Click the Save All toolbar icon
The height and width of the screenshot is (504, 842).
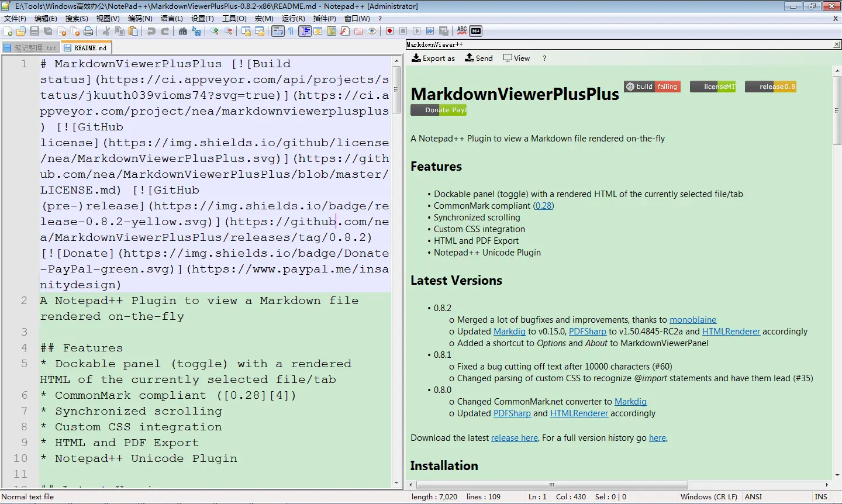[x=48, y=31]
